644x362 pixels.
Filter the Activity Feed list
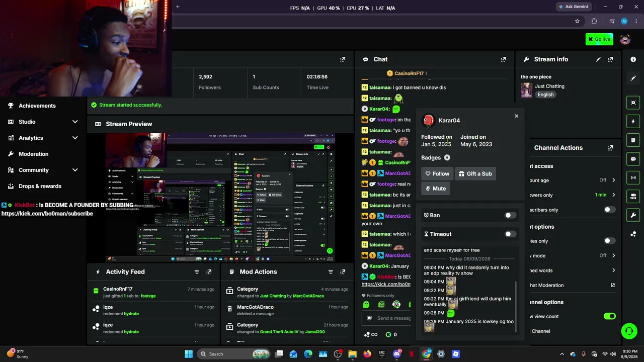(197, 272)
